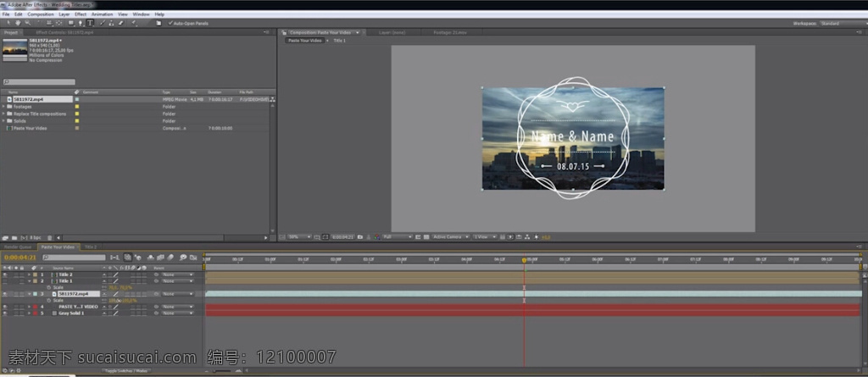Click Toggle Switches / Modes button
The image size is (868, 377).
126,371
